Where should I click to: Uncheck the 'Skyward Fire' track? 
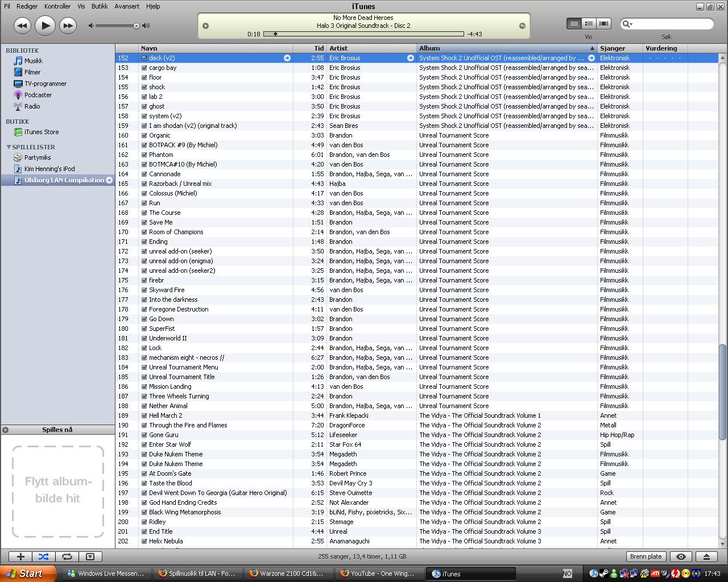point(144,290)
